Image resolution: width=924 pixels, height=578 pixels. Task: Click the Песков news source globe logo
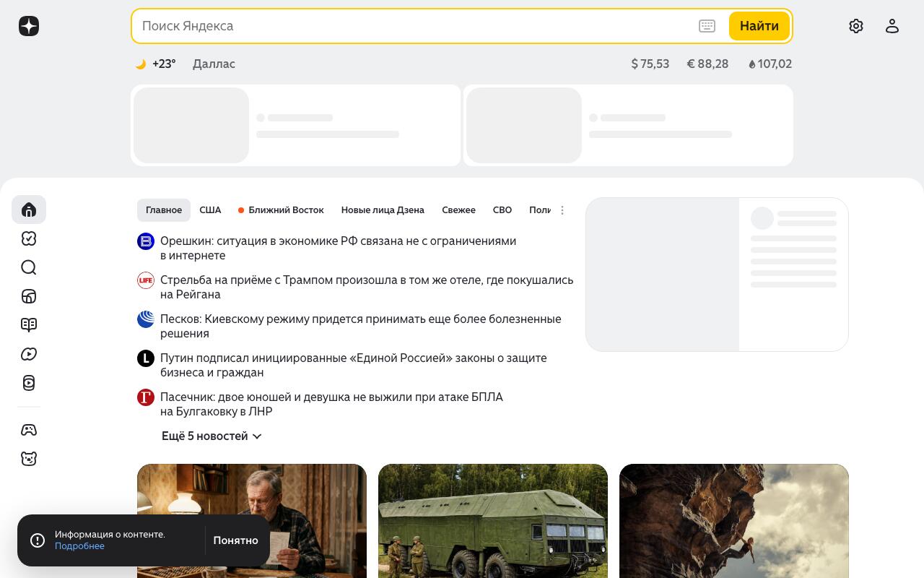(x=146, y=319)
